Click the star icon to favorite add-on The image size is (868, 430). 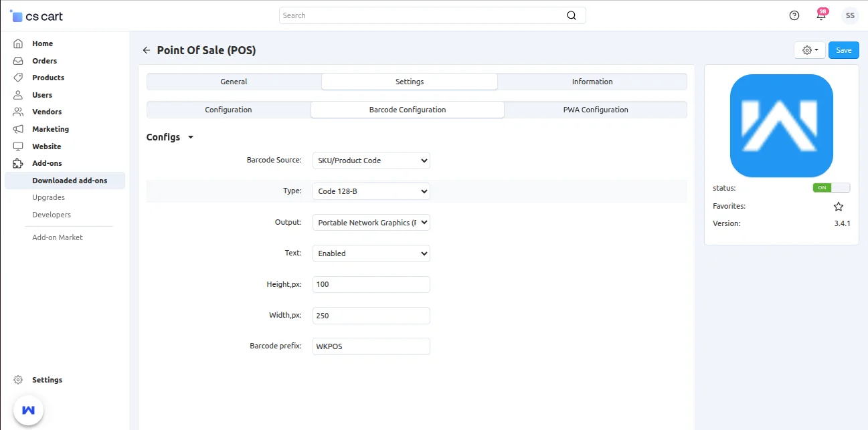tap(839, 207)
